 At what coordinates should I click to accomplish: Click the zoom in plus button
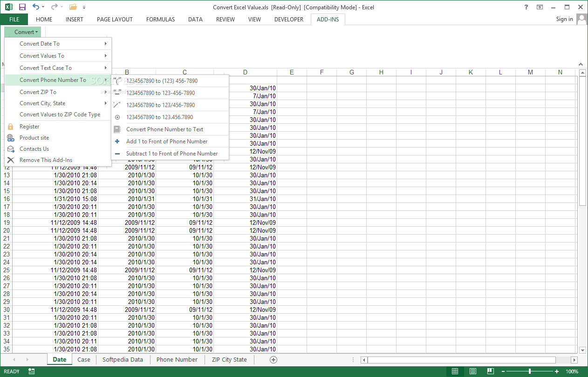coord(557,371)
